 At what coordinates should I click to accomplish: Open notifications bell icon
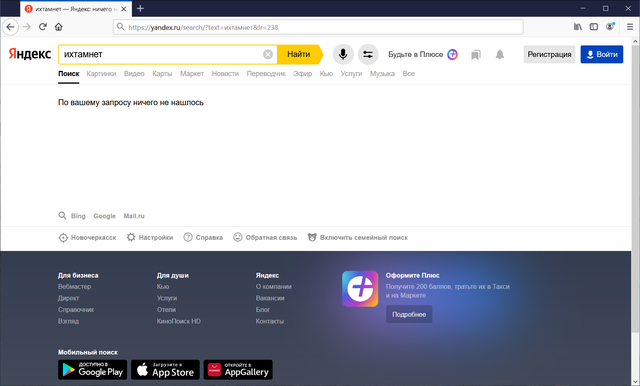pyautogui.click(x=500, y=55)
